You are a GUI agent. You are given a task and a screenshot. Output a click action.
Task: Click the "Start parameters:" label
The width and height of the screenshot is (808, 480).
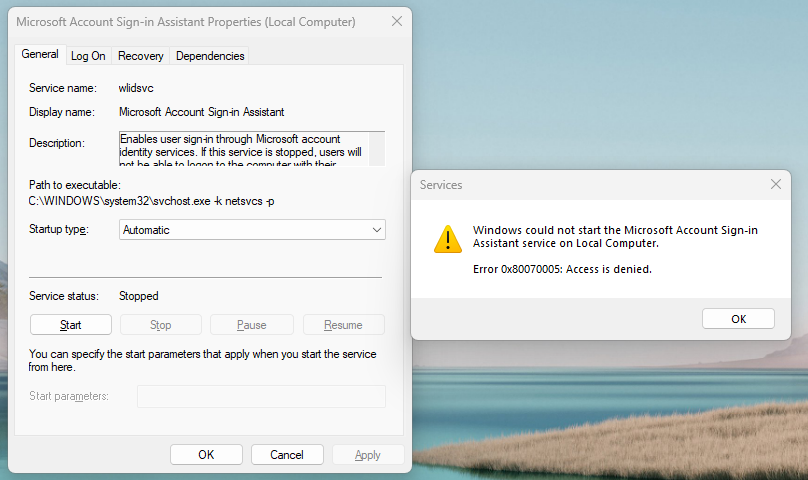coord(69,396)
